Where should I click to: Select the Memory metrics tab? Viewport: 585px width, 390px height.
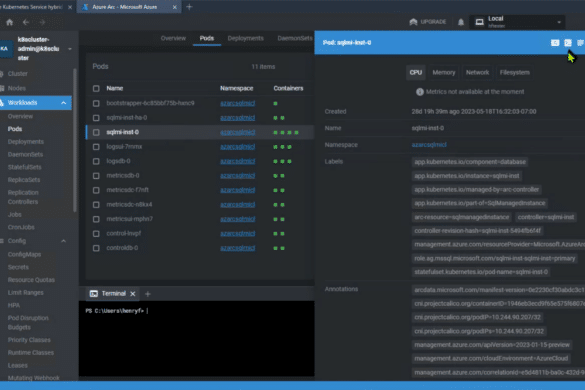coord(444,72)
